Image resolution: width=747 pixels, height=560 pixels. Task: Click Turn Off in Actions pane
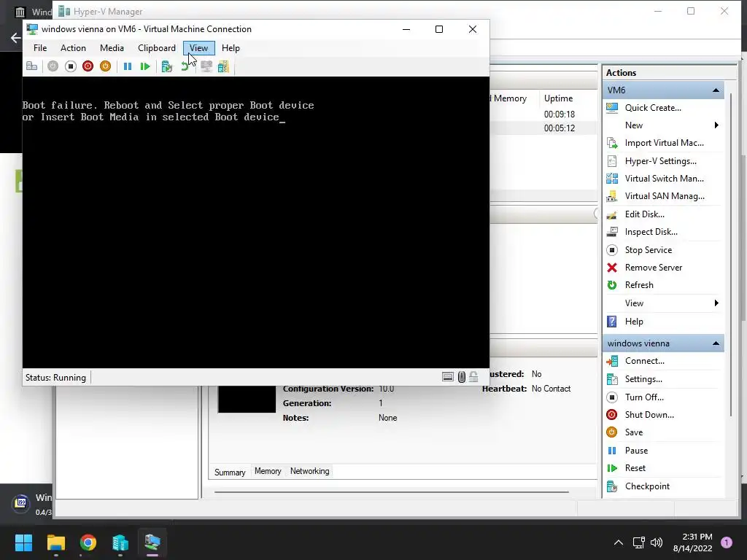pos(644,397)
